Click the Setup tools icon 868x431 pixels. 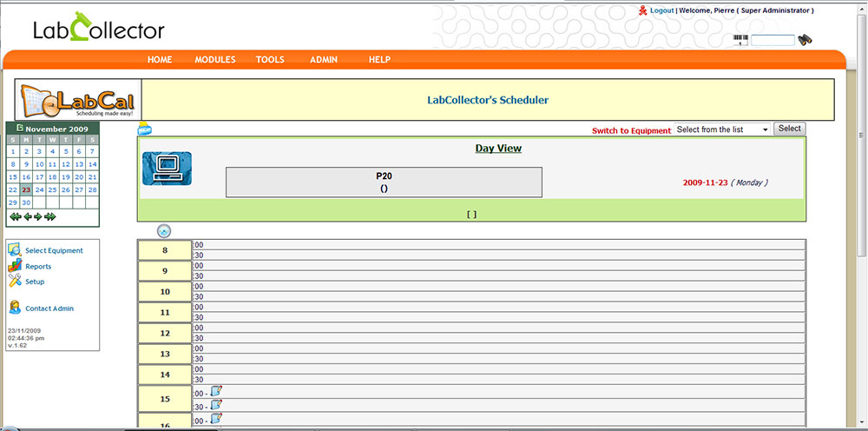click(x=15, y=281)
